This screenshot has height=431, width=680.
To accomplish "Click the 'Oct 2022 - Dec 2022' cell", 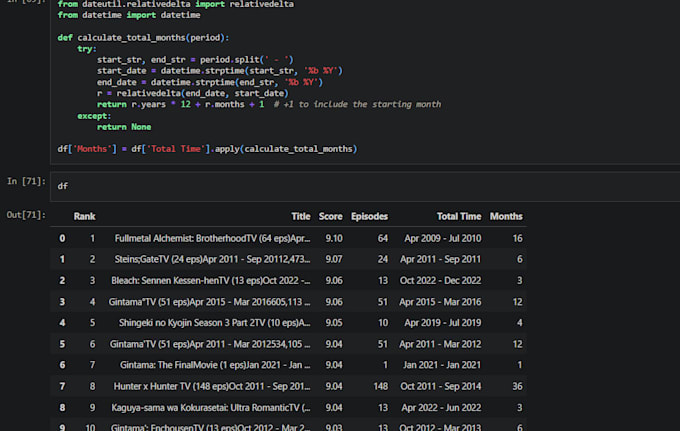I will click(x=441, y=281).
